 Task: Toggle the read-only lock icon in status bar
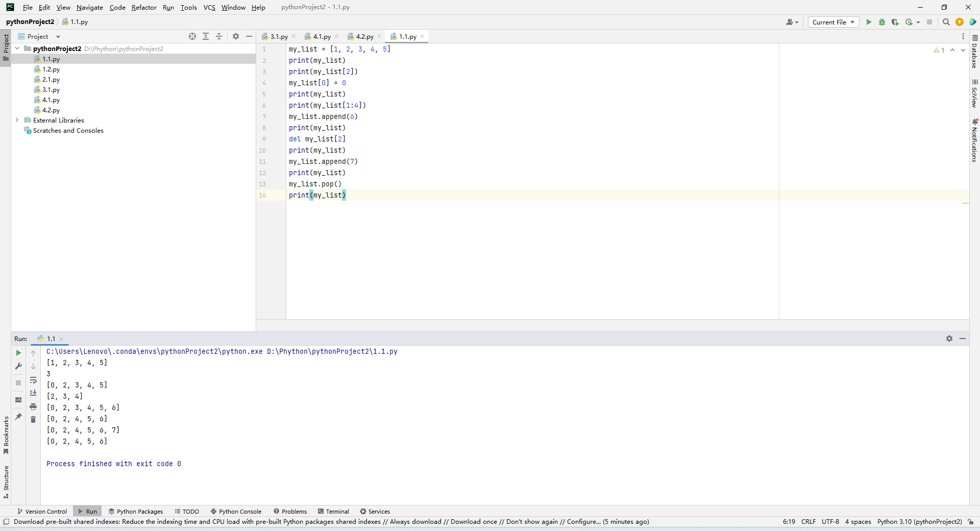coord(971,522)
